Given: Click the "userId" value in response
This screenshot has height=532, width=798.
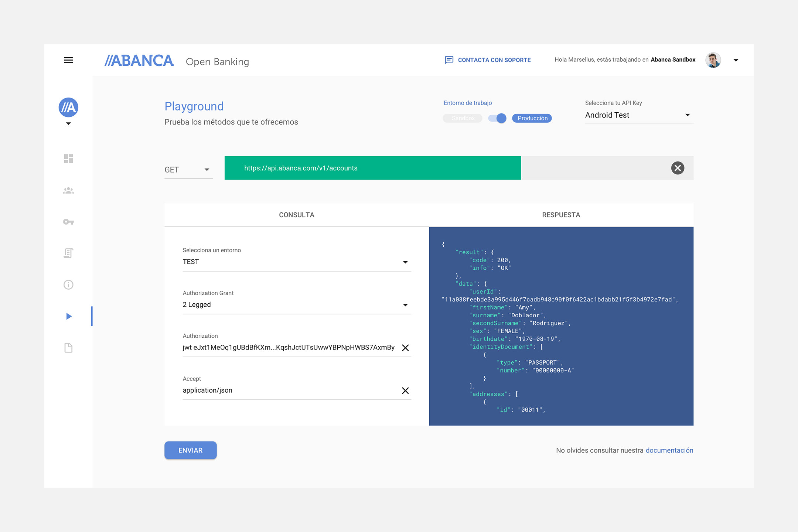Looking at the screenshot, I should click(560, 300).
